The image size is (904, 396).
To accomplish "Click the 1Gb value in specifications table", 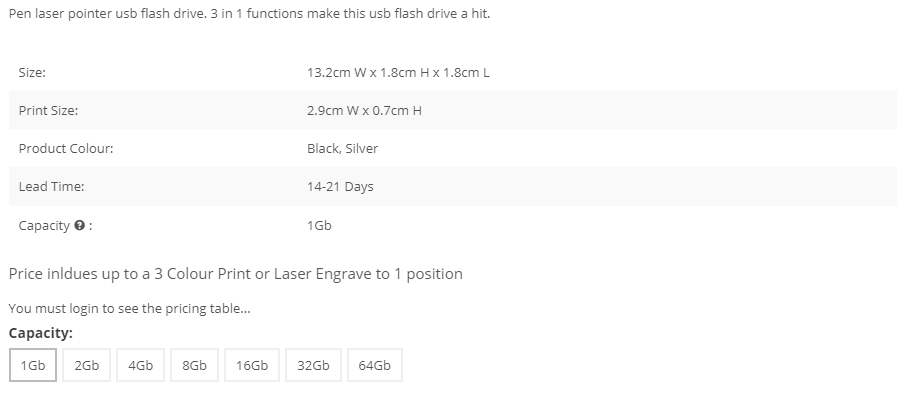I will (319, 225).
